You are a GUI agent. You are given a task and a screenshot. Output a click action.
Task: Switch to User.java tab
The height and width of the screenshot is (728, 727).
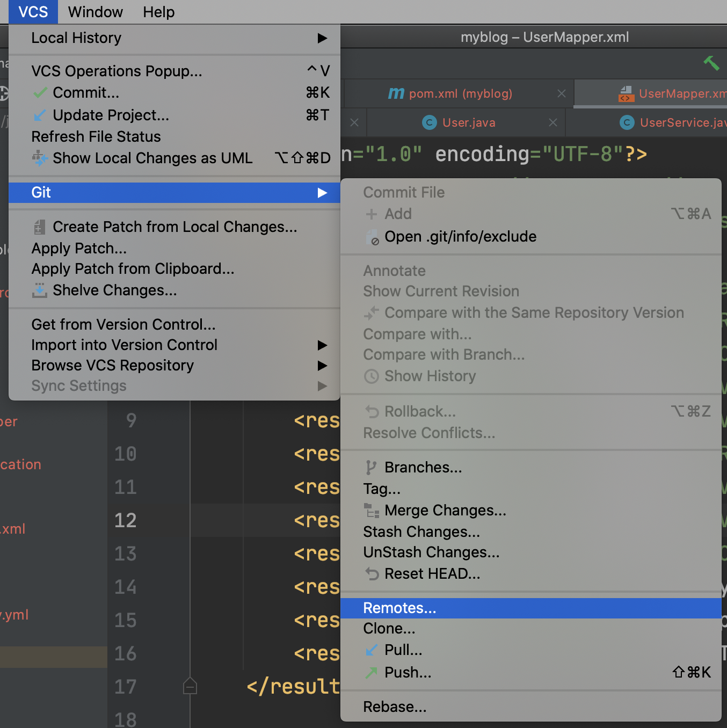(467, 123)
